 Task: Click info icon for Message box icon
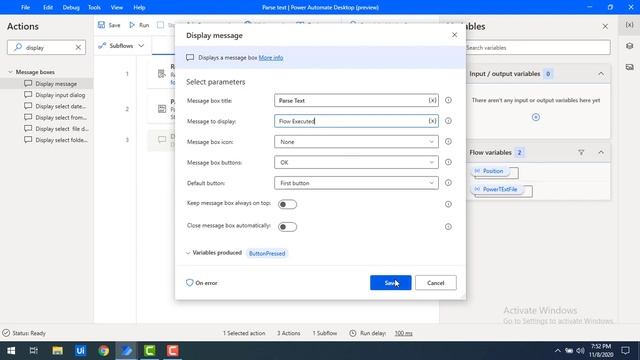[448, 142]
